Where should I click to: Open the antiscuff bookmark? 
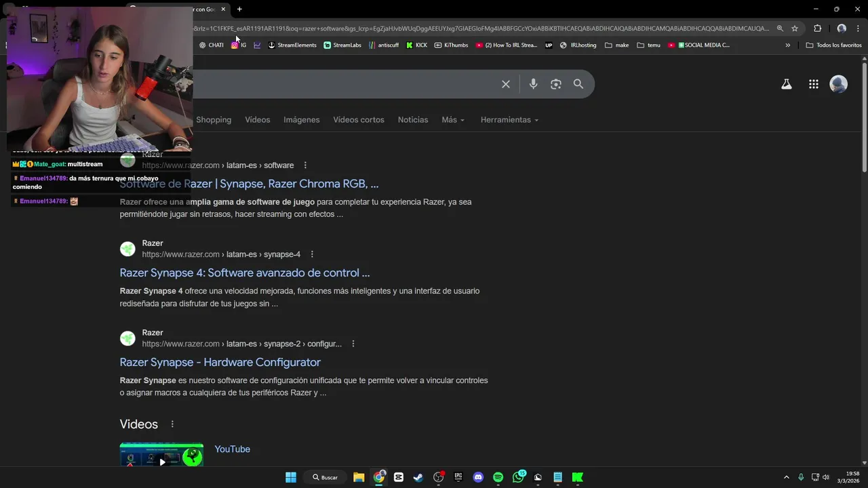click(384, 45)
